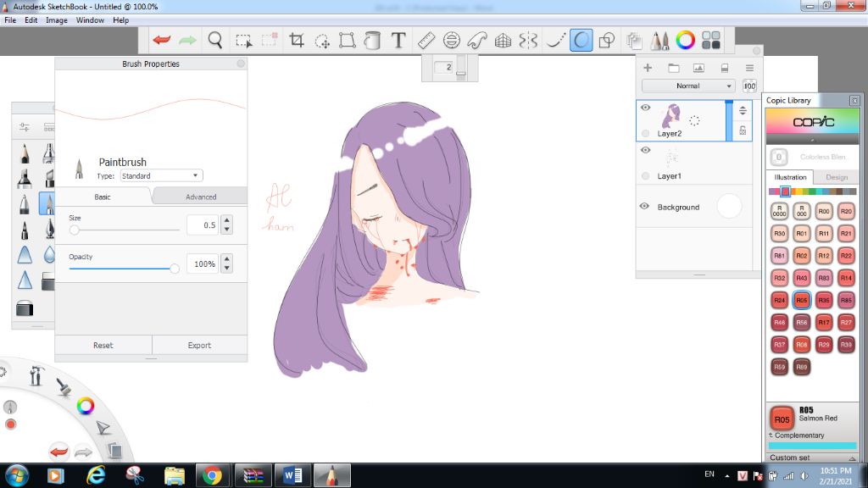Open the Draw Styles shapes tool
This screenshot has width=868, height=488.
[x=607, y=40]
